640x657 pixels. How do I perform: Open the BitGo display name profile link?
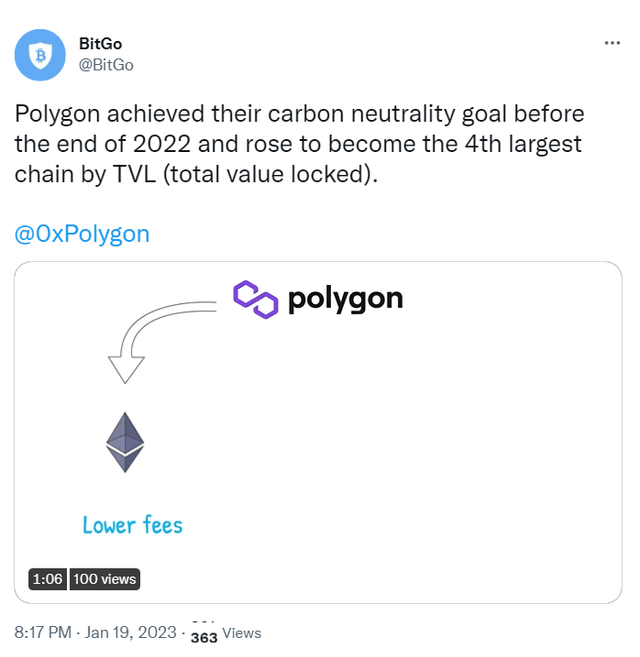pyautogui.click(x=100, y=44)
